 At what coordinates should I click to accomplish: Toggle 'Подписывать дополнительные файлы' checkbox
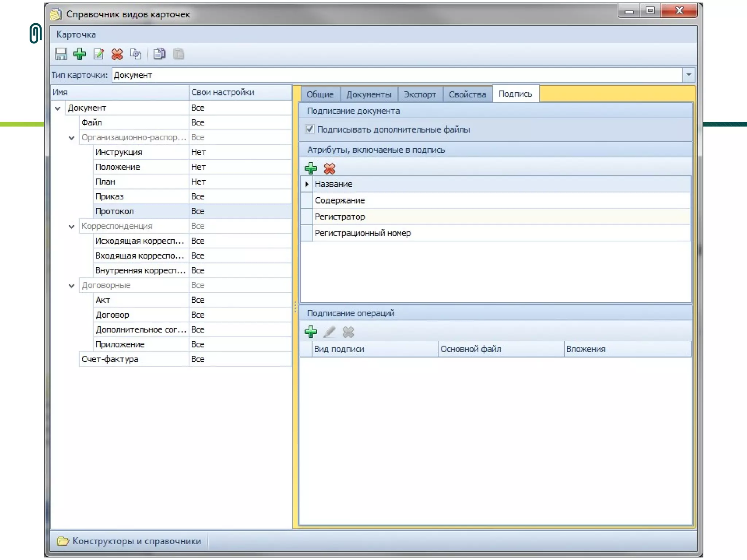pyautogui.click(x=310, y=129)
